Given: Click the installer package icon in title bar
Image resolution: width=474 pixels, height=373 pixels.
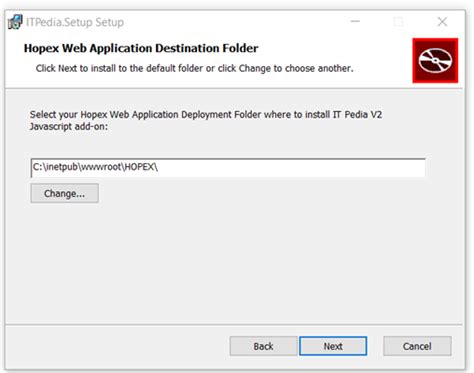Looking at the screenshot, I should coord(15,22).
